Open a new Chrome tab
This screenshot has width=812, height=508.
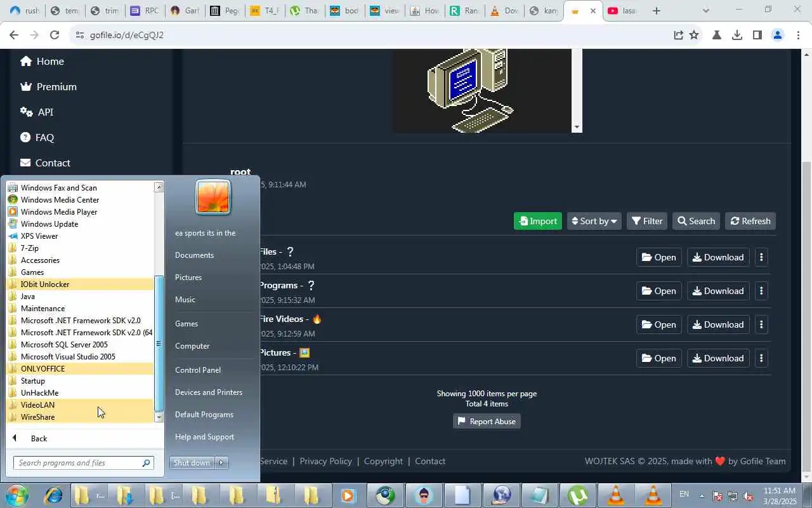click(657, 11)
